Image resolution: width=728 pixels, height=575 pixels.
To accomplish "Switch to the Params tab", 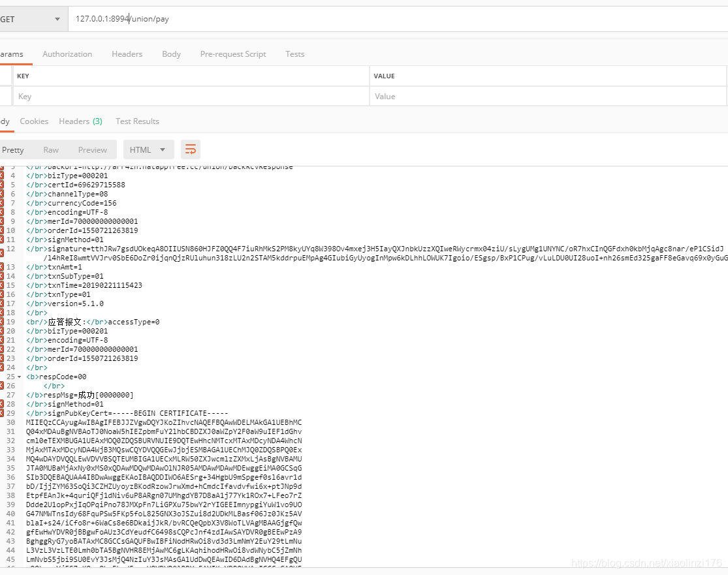I will pos(12,54).
